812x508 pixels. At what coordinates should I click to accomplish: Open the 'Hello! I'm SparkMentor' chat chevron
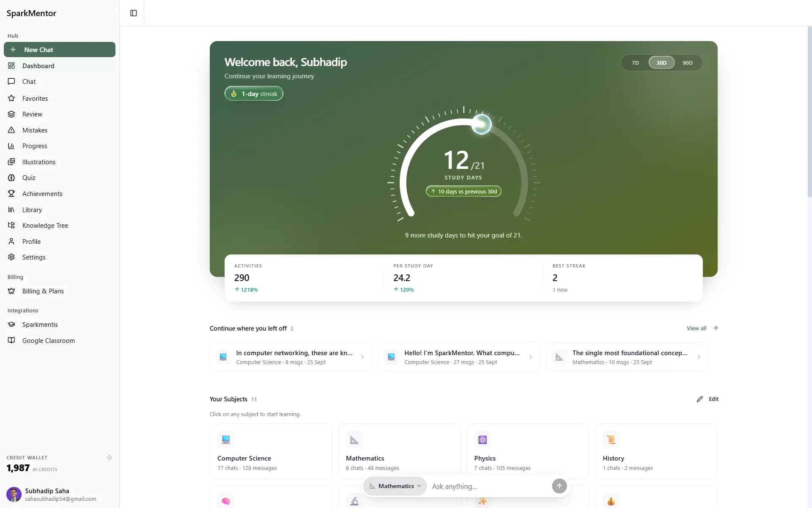(530, 357)
